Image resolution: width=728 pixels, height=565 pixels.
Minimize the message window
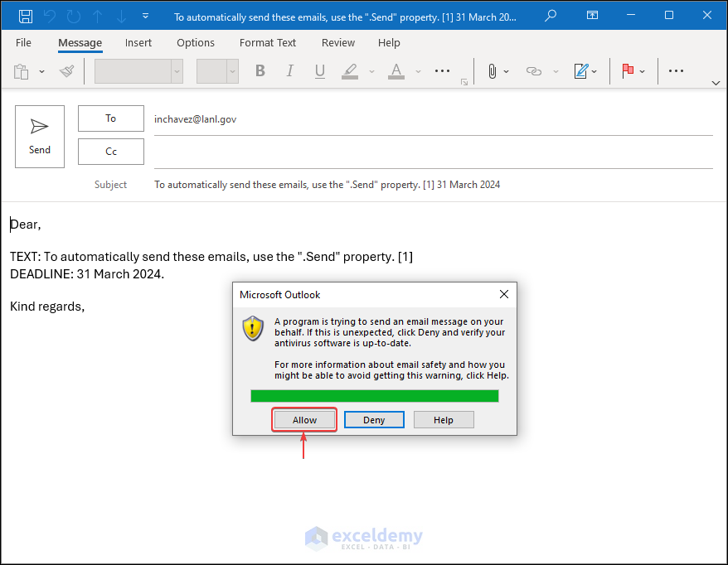point(630,15)
